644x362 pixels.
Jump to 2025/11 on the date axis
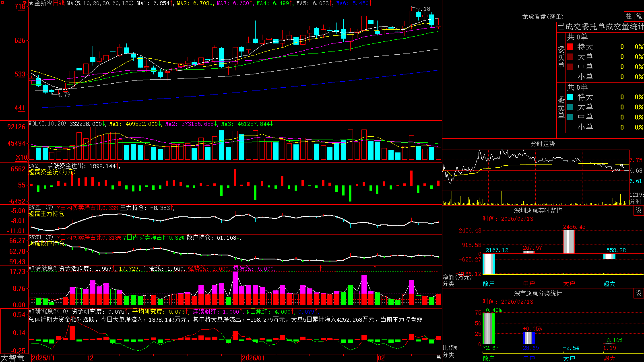(43, 358)
